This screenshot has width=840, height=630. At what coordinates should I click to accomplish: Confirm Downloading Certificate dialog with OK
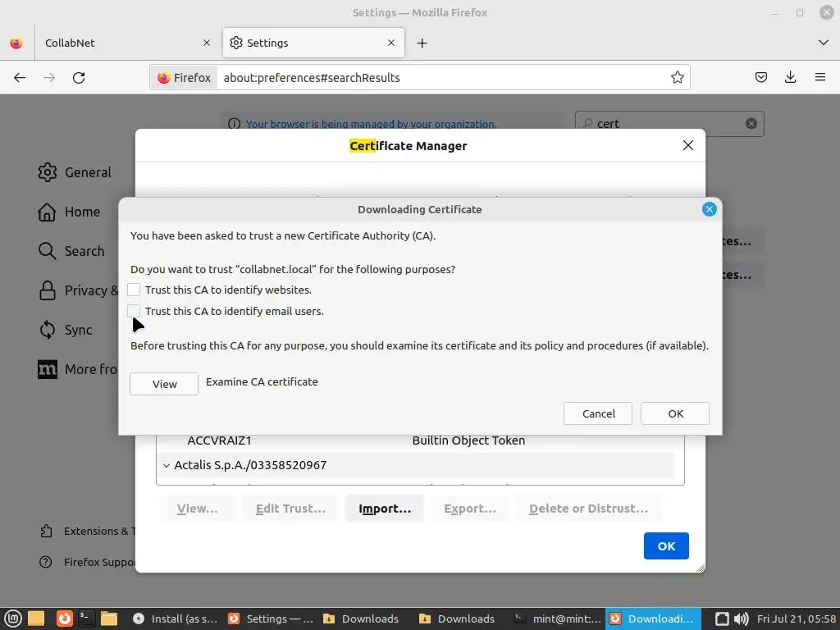point(675,413)
